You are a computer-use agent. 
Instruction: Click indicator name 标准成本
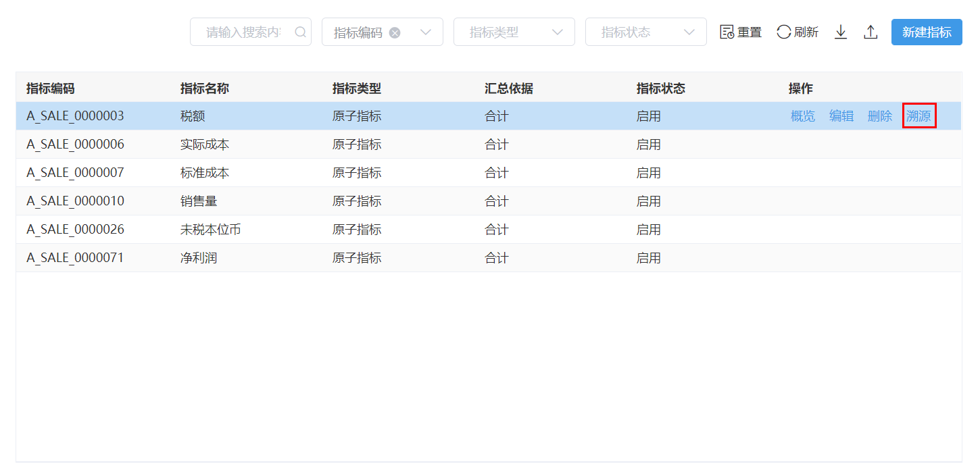coord(205,173)
